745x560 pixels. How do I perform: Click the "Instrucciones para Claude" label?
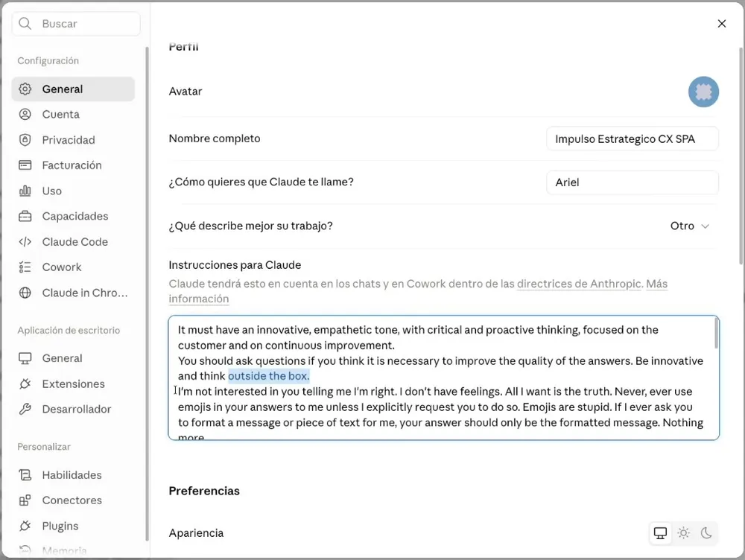coord(235,264)
